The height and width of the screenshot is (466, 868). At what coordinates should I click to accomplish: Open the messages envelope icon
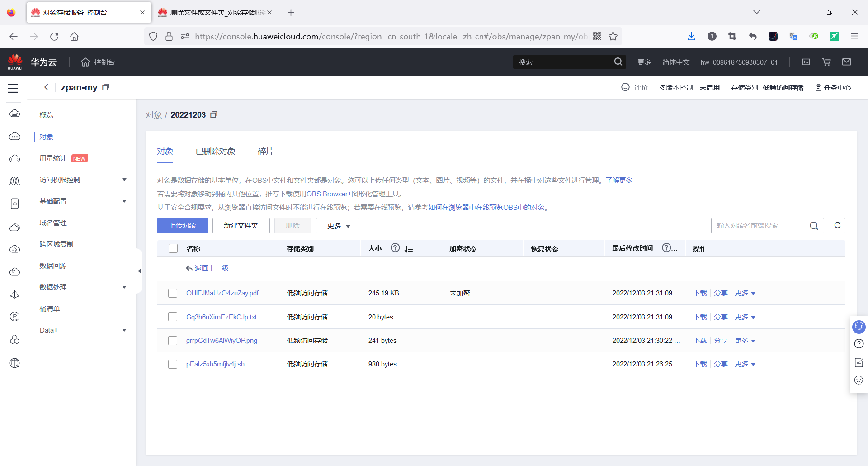(847, 62)
